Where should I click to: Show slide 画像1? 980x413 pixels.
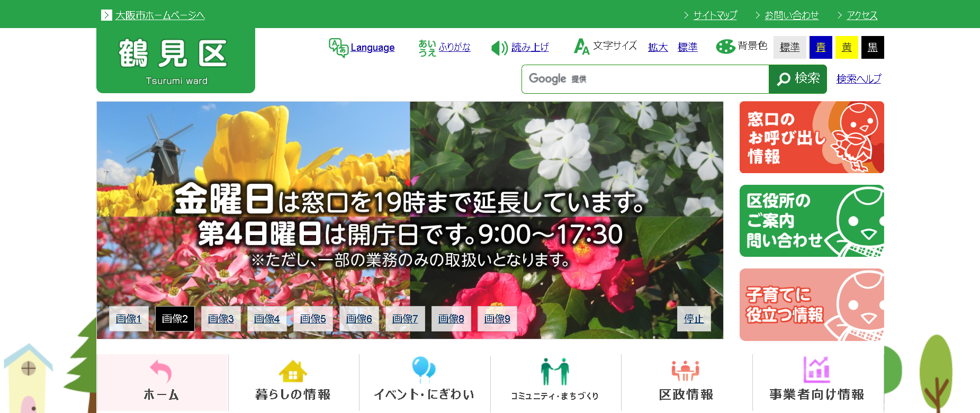coord(129,319)
